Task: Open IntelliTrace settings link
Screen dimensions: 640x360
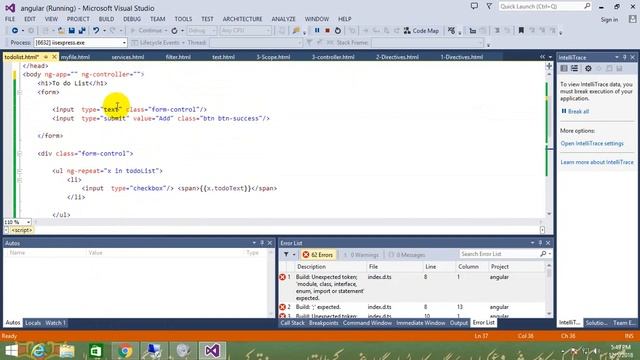Action: point(592,144)
